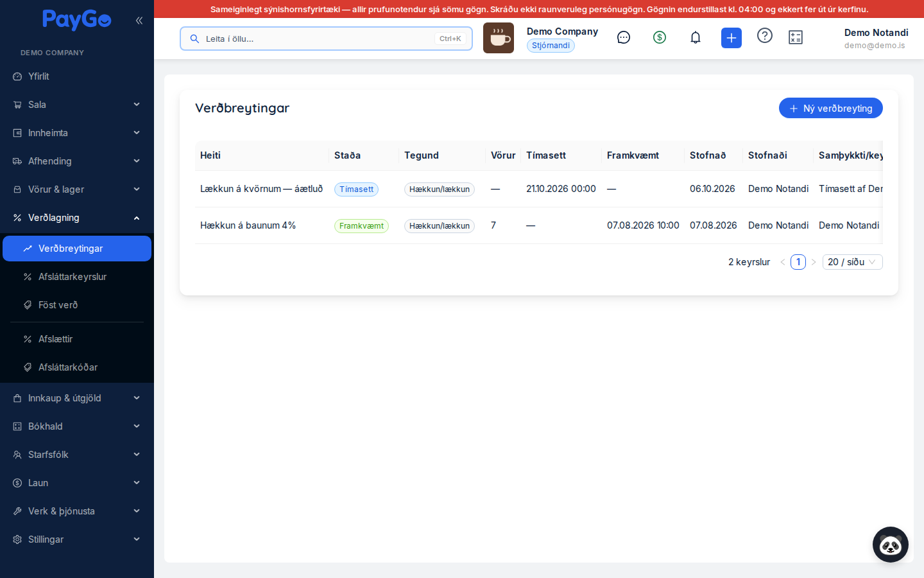The width and height of the screenshot is (924, 578).
Task: Open row Hækkun á baunum 4%
Action: point(539,225)
